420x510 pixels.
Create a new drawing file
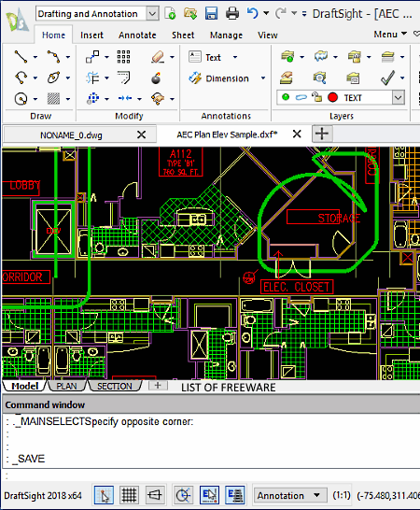pos(170,13)
